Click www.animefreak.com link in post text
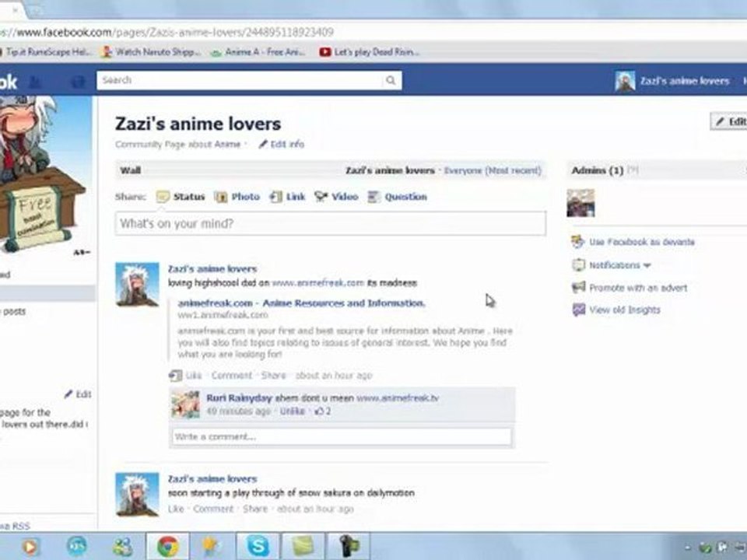 coord(317,283)
